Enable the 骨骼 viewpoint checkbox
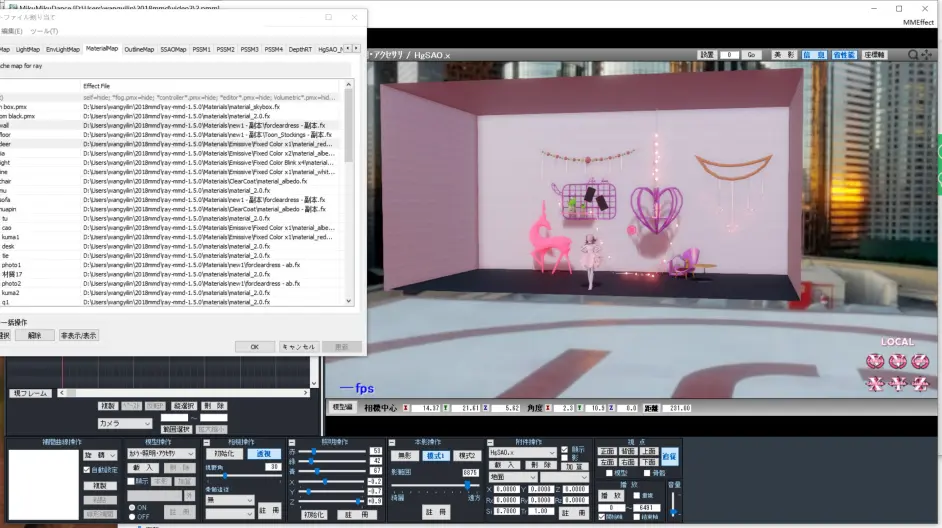 (x=646, y=473)
